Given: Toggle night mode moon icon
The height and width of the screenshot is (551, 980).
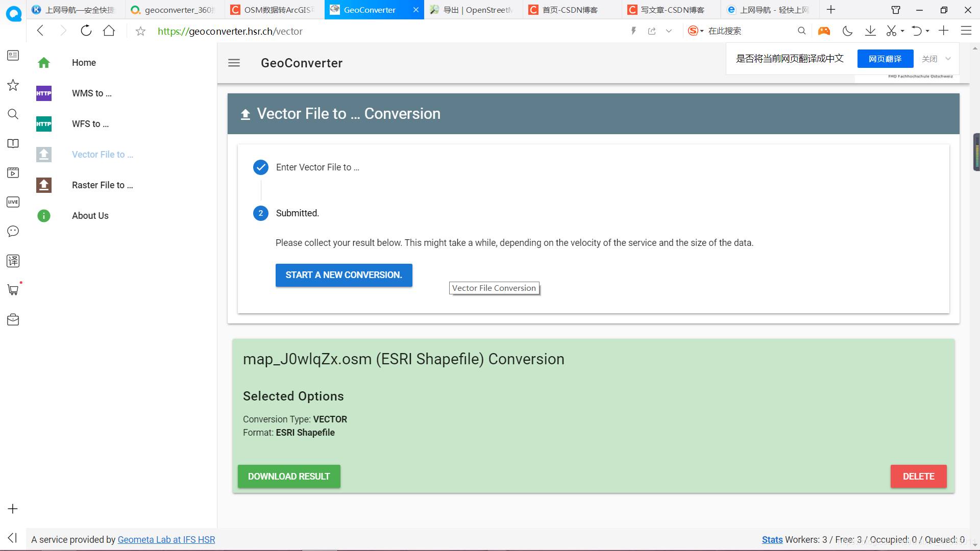Looking at the screenshot, I should point(847,31).
